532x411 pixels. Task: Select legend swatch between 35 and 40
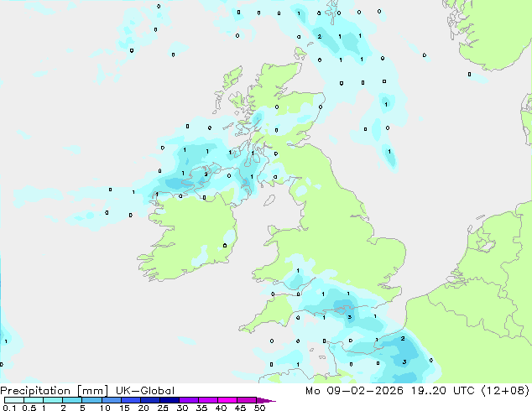click(207, 400)
